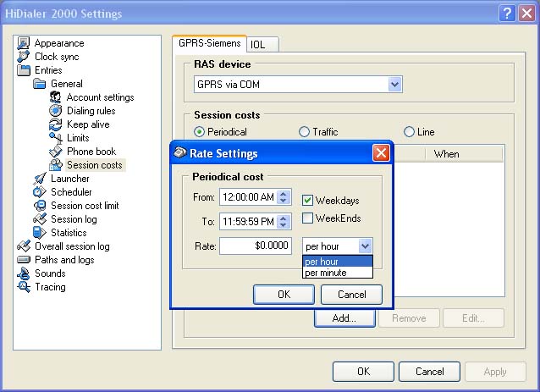The width and height of the screenshot is (540, 392).
Task: Click the Tracing magnifier icon
Action: click(x=24, y=287)
